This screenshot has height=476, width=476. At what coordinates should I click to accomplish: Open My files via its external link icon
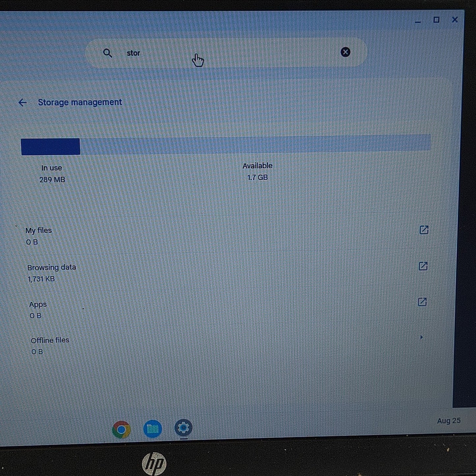click(424, 230)
